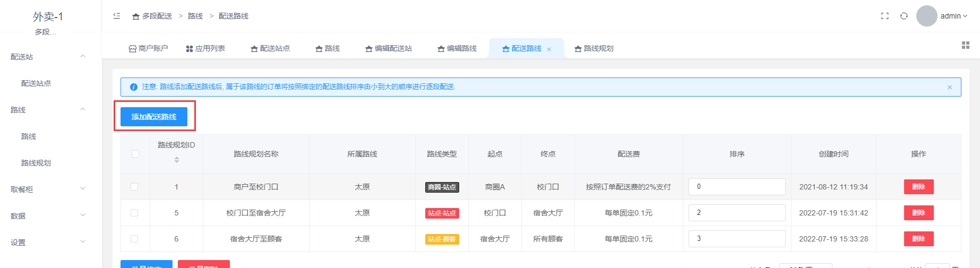
Task: Open the 编辑配送站 tab
Action: pos(389,48)
